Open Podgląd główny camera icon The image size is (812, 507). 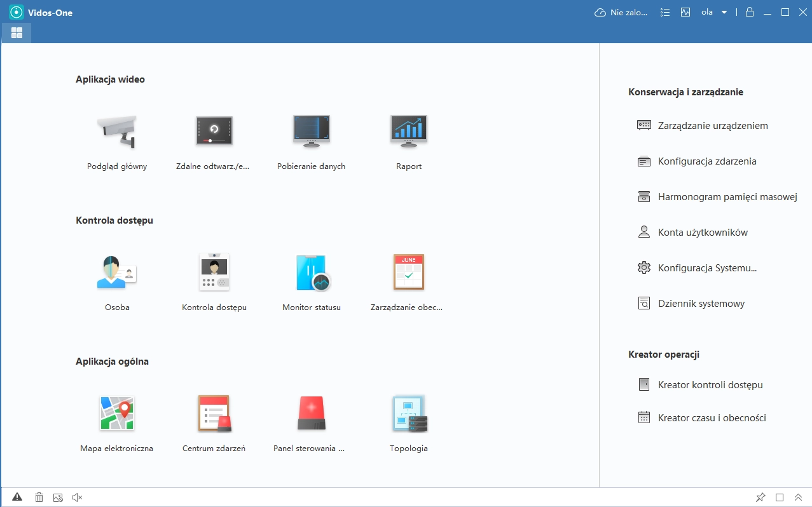pos(117,132)
